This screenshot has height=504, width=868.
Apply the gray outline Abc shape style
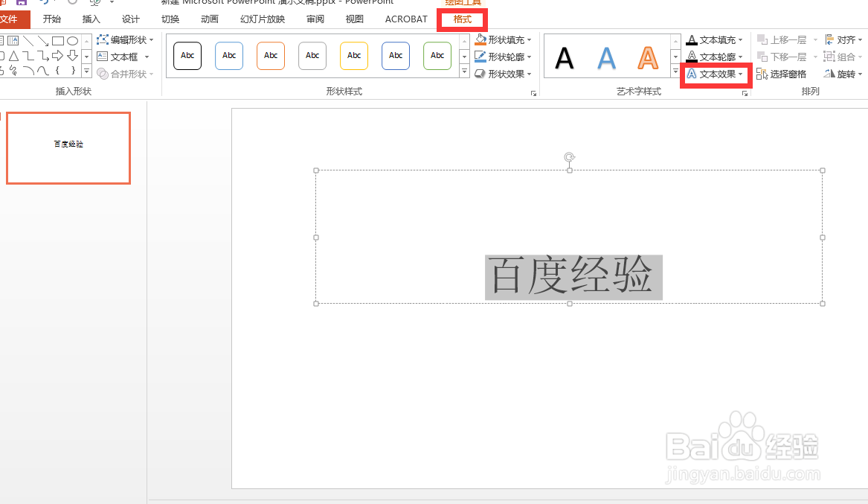pyautogui.click(x=312, y=56)
